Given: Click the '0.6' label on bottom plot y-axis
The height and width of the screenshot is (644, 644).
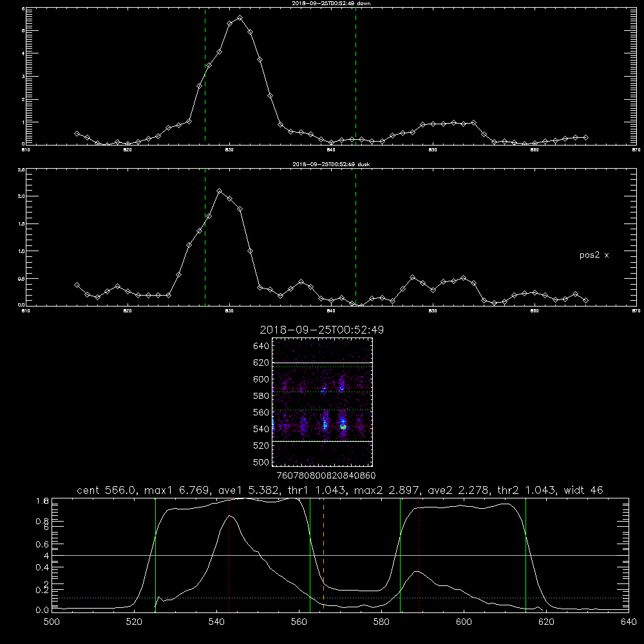Looking at the screenshot, I should coord(43,544).
